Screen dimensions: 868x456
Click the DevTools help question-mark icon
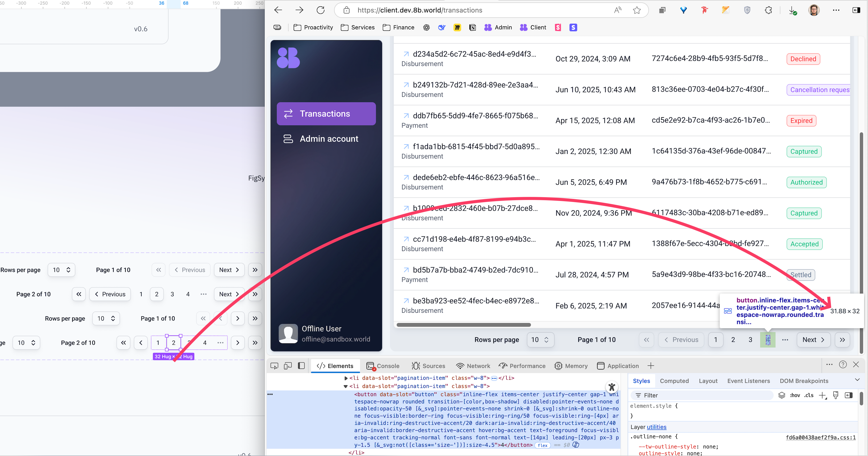843,364
